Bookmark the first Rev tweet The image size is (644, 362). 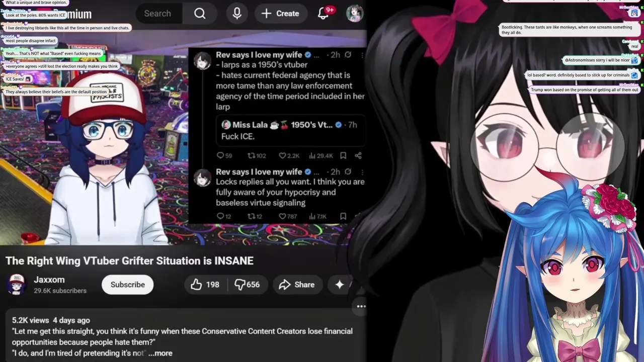[343, 156]
